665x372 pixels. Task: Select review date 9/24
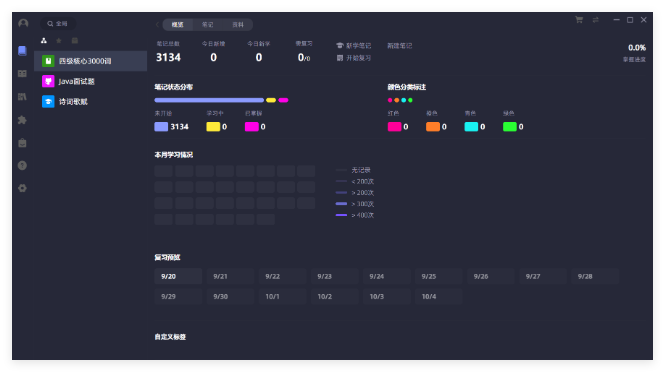click(387, 276)
